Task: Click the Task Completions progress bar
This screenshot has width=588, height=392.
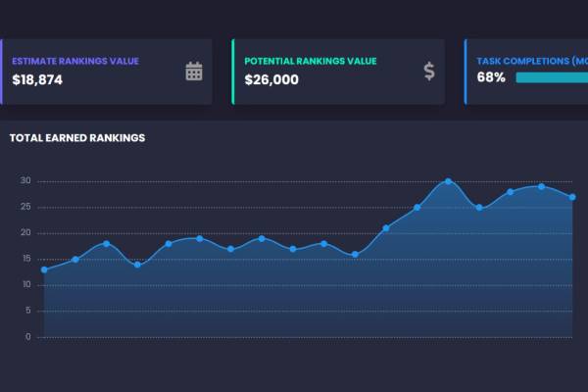Action: tap(552, 77)
